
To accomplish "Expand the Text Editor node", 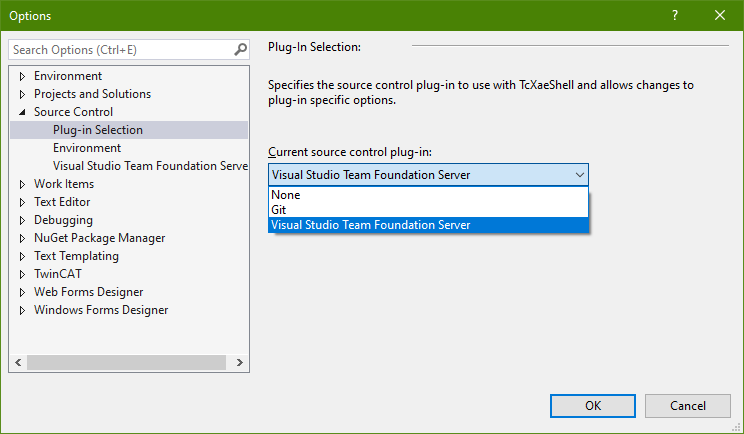I will click(22, 202).
